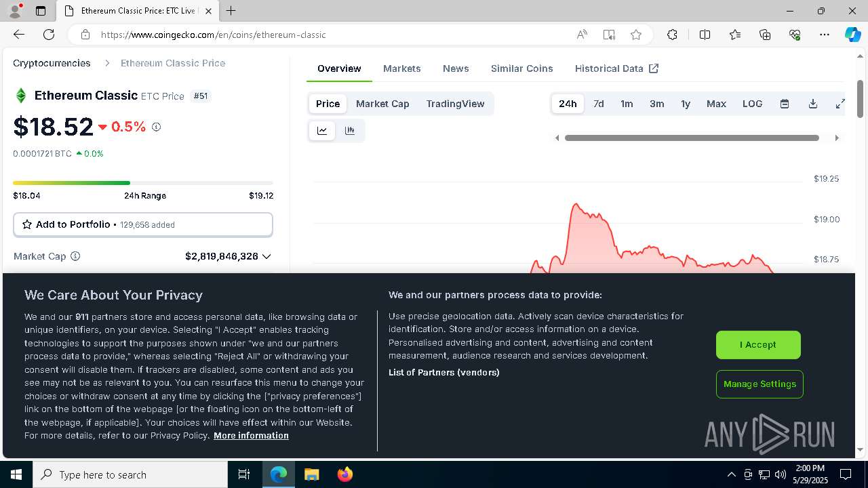
Task: Open Edge Settings and more menu
Action: click(x=825, y=35)
